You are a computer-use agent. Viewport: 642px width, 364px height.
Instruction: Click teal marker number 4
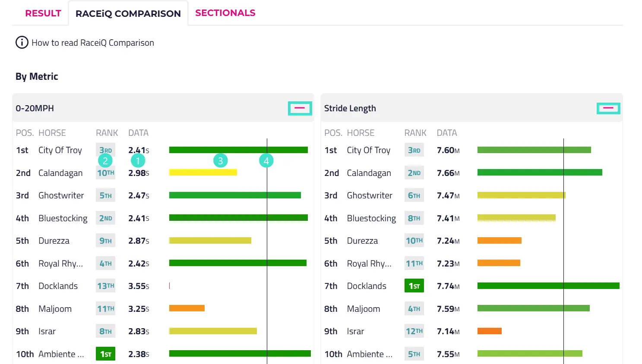tap(266, 161)
